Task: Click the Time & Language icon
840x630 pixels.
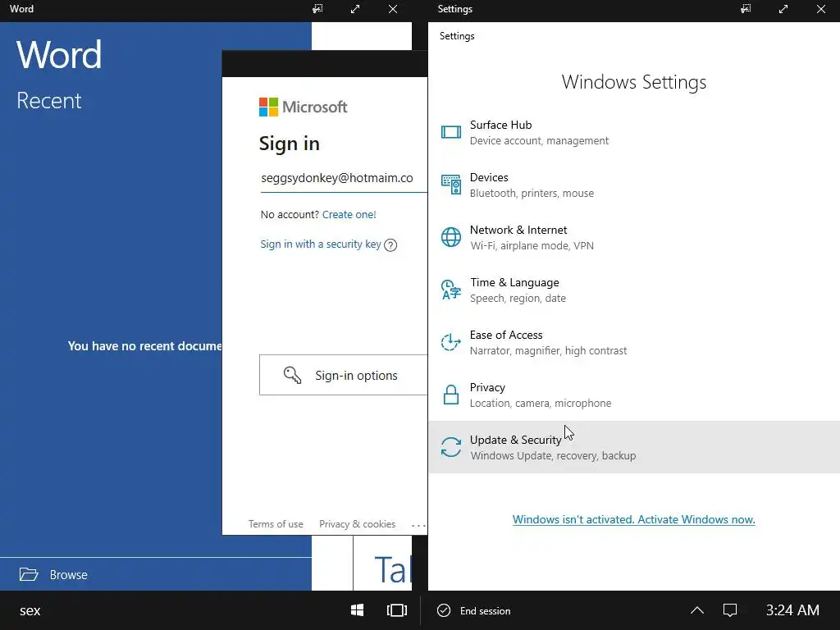Action: (451, 290)
